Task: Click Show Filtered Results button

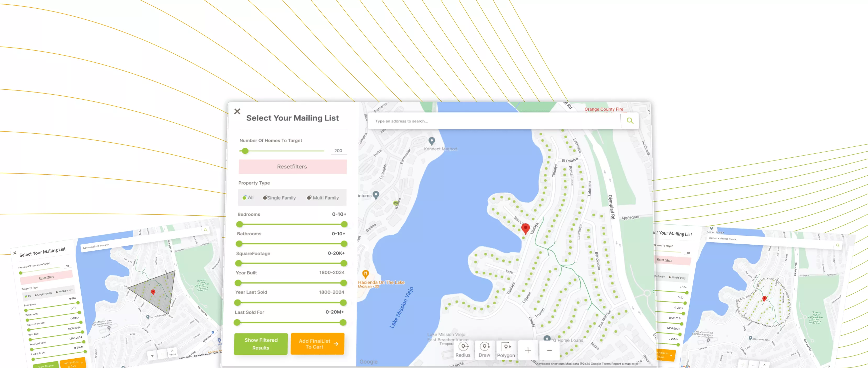Action: (261, 344)
